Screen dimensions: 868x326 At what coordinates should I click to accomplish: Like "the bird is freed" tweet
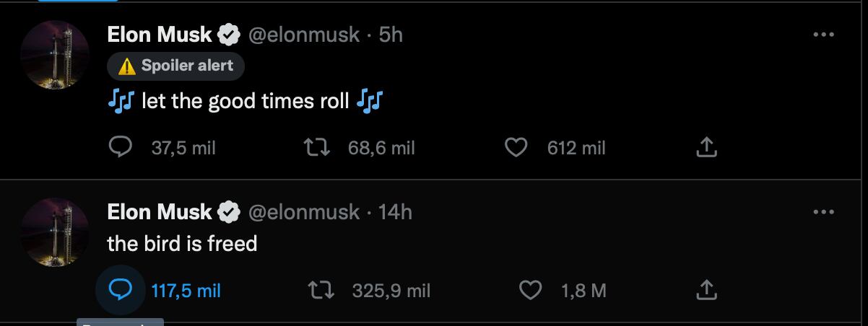[x=531, y=291]
